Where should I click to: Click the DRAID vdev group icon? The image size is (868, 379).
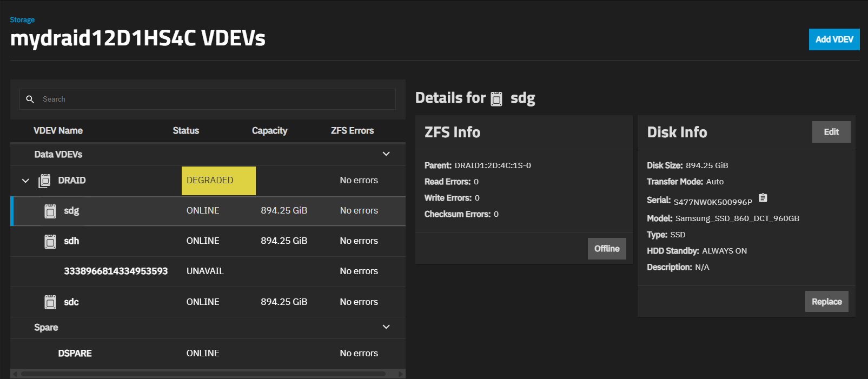(x=44, y=181)
